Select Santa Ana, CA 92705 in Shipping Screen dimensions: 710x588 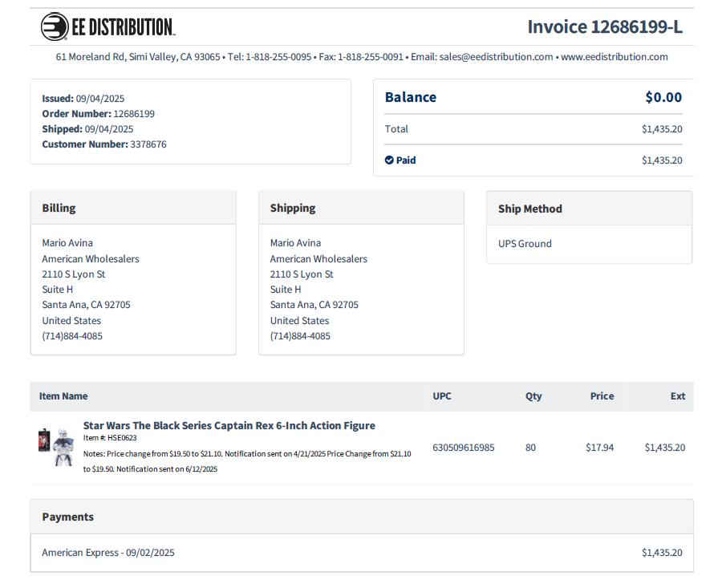(x=314, y=305)
